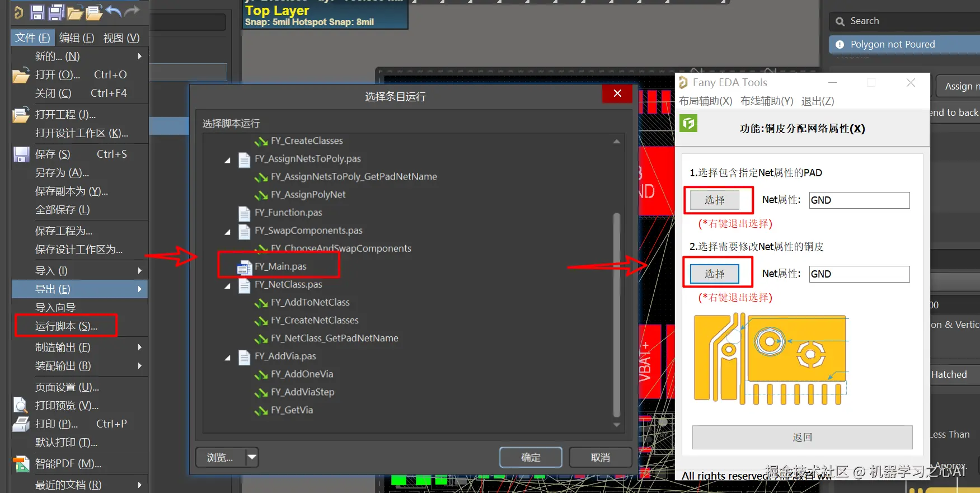The image size is (980, 493).
Task: Collapse the FY_NetClass.pas tree node
Action: tap(227, 285)
